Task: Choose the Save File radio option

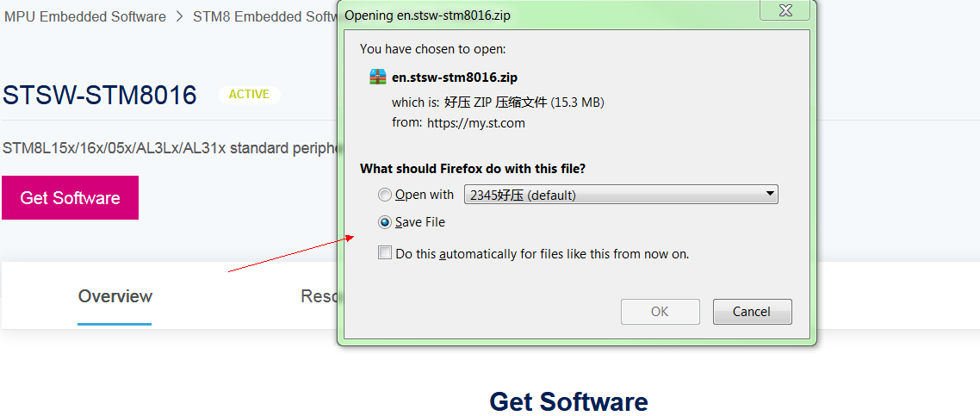Action: coord(385,222)
